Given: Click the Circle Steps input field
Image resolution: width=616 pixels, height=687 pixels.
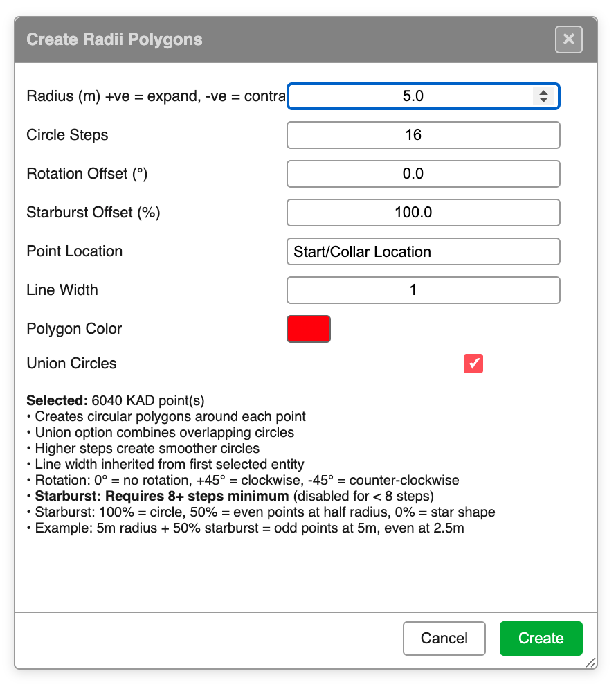Looking at the screenshot, I should (x=423, y=135).
